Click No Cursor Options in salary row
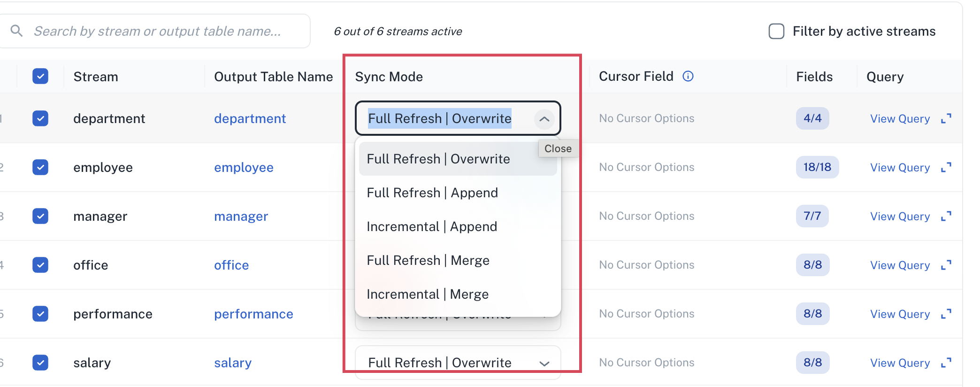This screenshot has height=387, width=980. coord(647,363)
